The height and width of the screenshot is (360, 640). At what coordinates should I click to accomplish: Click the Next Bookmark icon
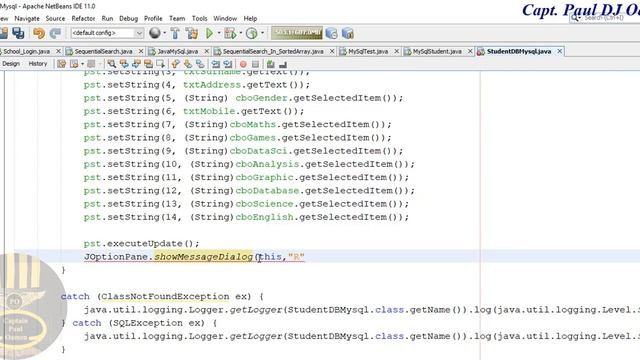pos(188,64)
